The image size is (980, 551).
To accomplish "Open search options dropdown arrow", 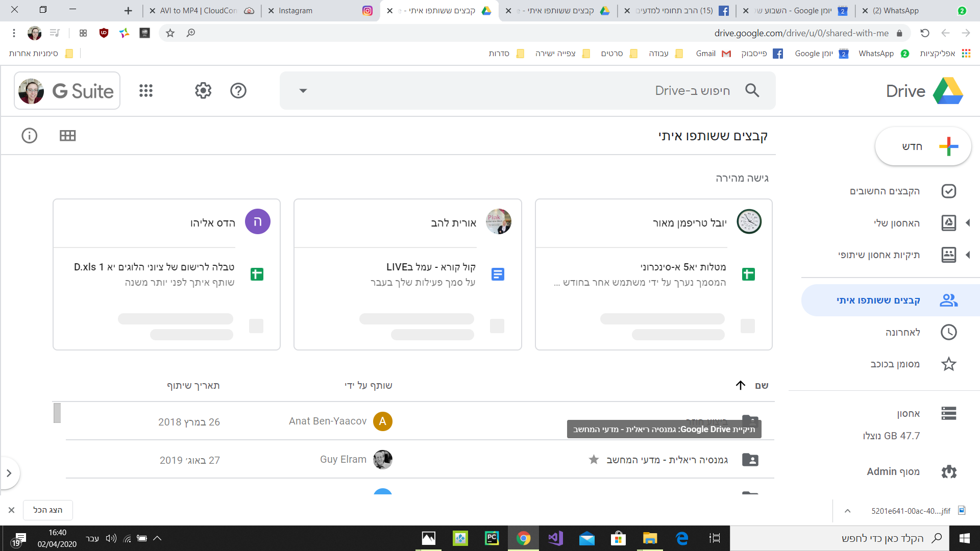I will [x=303, y=91].
